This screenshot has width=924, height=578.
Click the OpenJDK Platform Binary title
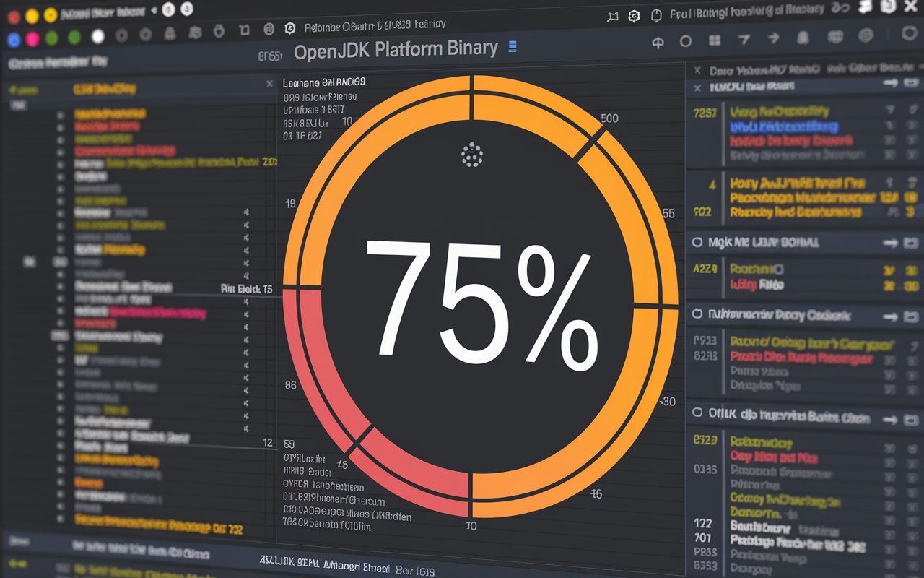pos(396,49)
